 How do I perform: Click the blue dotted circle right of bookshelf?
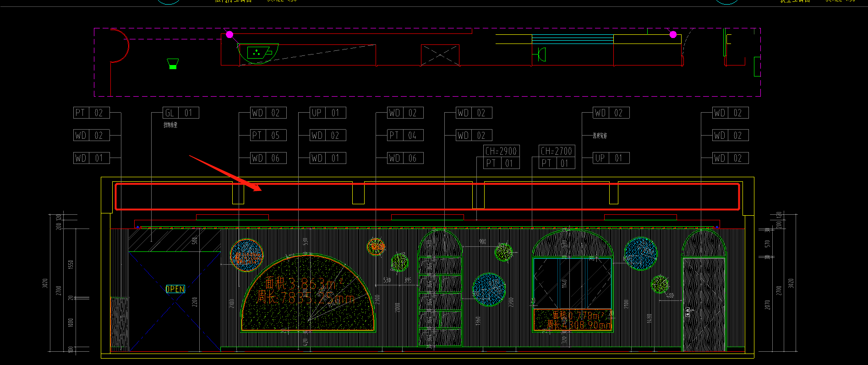point(489,289)
